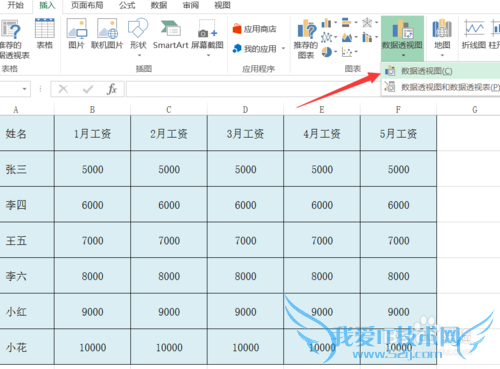Click the 2月工资 header cell
This screenshot has height=369, width=500.
point(169,134)
